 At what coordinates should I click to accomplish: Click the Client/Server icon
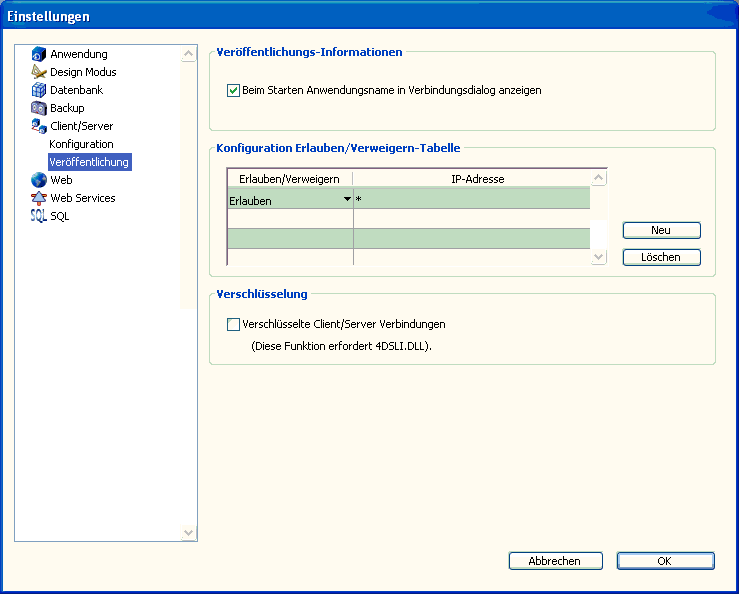coord(39,126)
